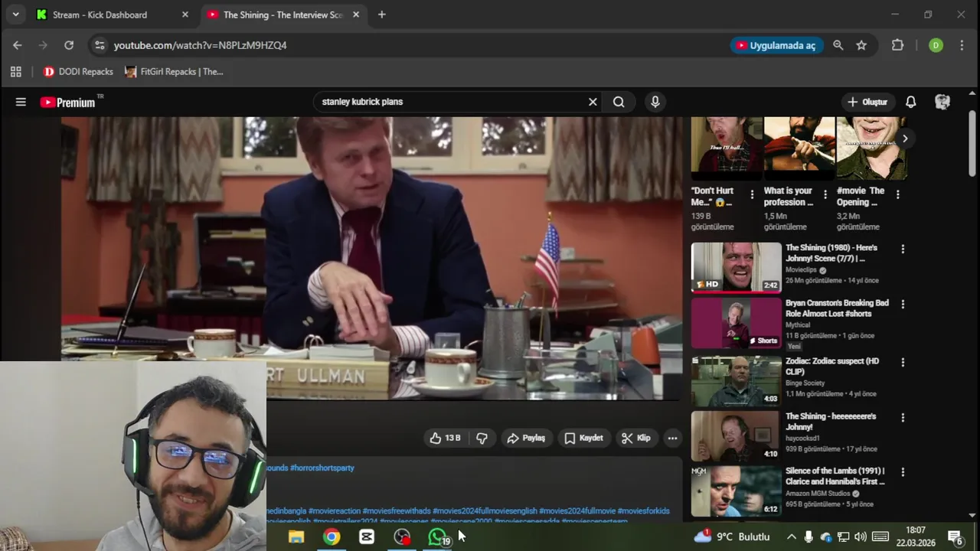Bookmark this page with star

pyautogui.click(x=861, y=45)
